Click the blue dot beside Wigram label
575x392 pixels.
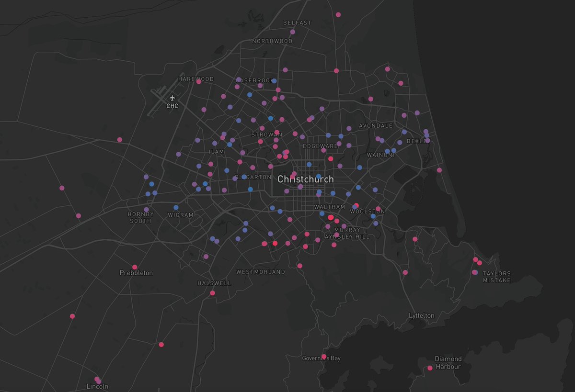click(176, 208)
